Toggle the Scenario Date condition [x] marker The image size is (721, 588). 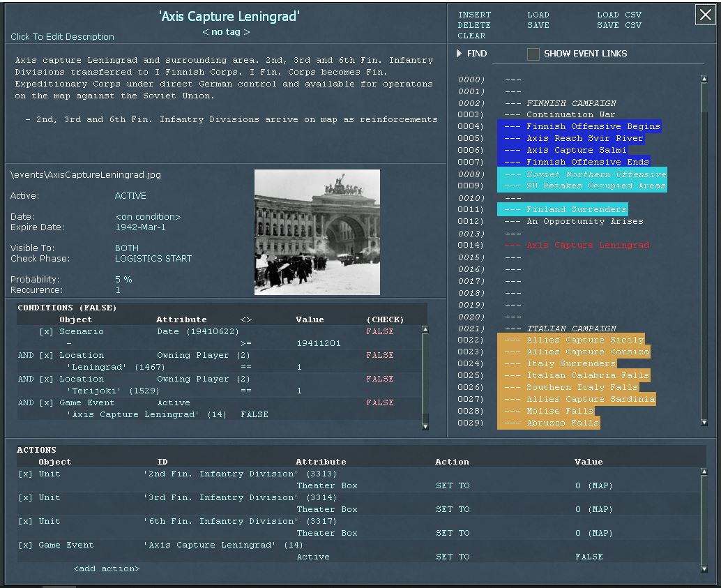coord(46,332)
